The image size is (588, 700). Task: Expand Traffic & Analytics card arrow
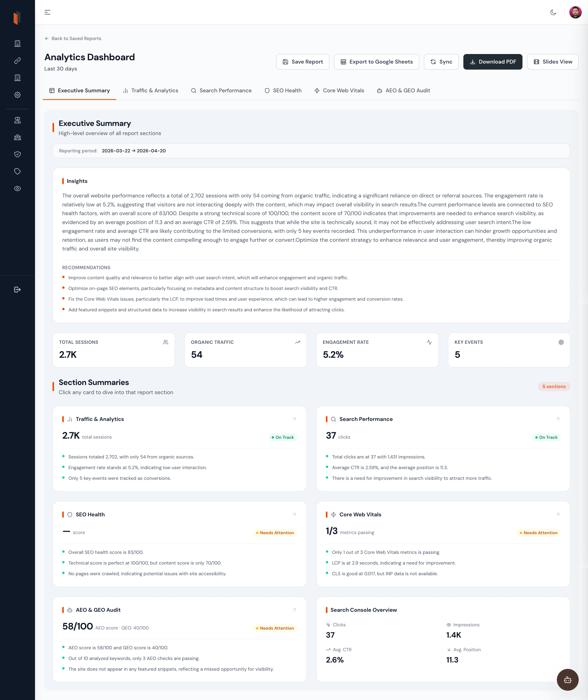coord(294,419)
